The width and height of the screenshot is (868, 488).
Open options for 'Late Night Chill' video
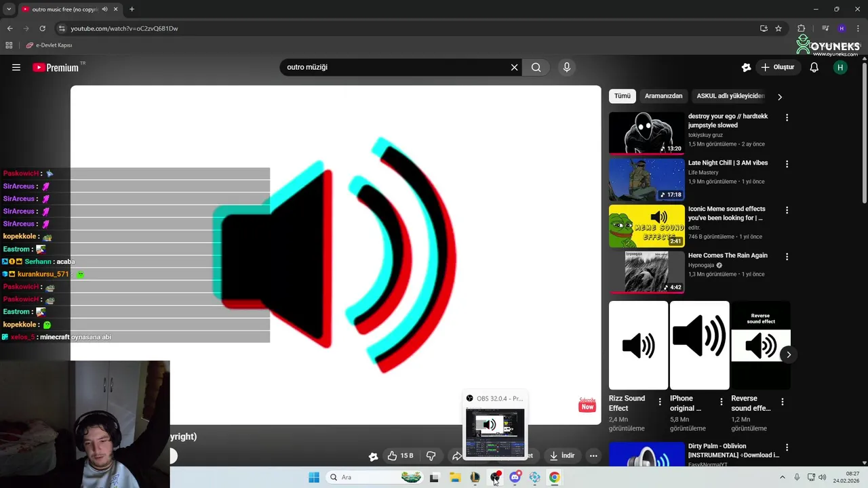787,164
